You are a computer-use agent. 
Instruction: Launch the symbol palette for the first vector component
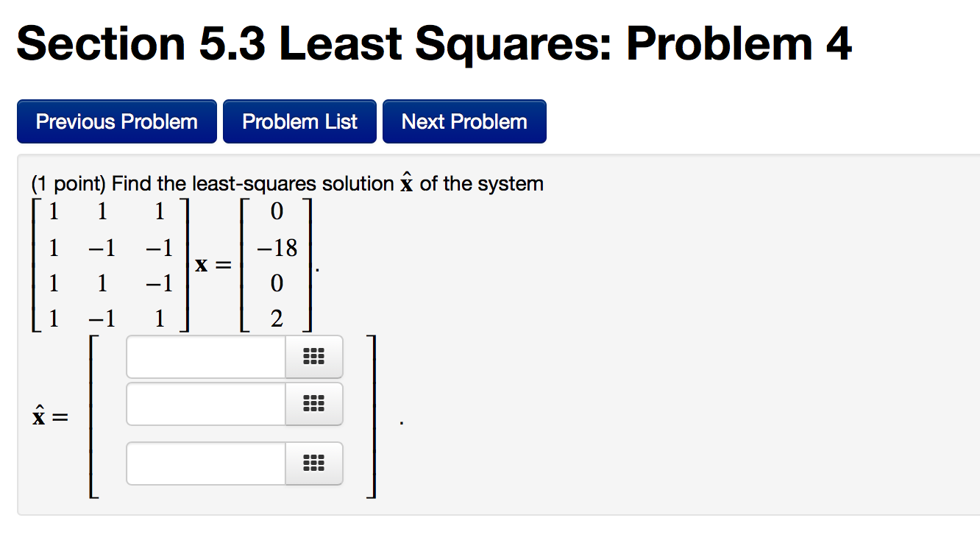pos(313,357)
